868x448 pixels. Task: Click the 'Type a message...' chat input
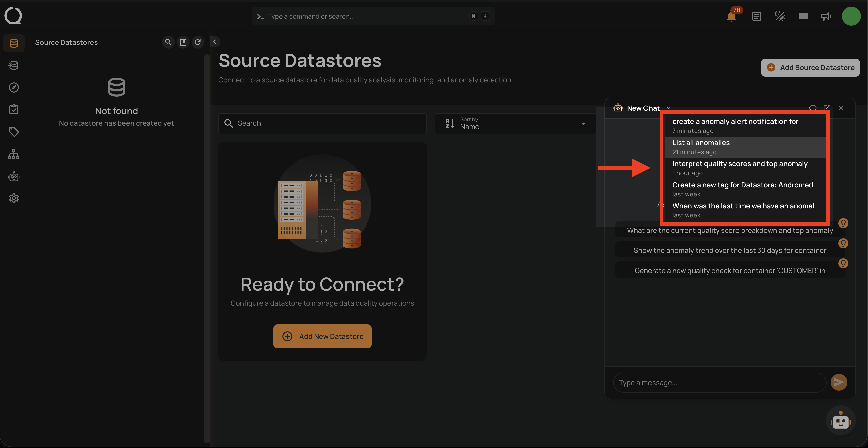[x=719, y=383]
